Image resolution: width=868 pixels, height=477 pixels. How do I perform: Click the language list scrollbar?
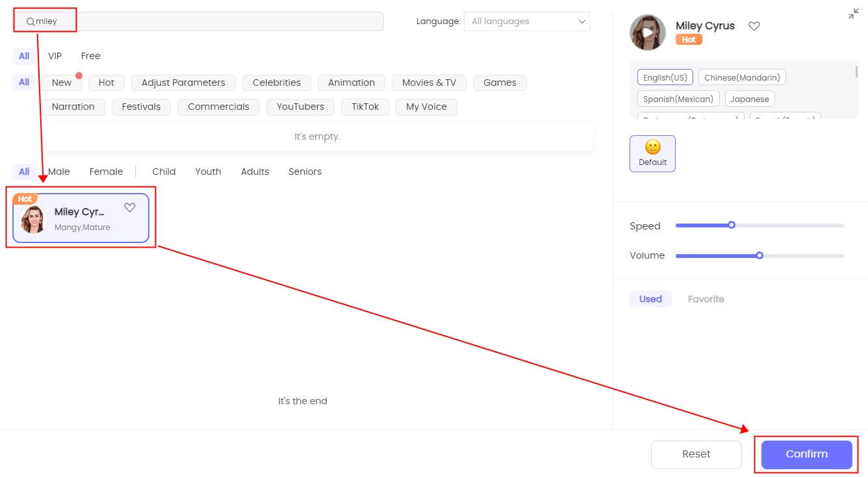[x=857, y=73]
